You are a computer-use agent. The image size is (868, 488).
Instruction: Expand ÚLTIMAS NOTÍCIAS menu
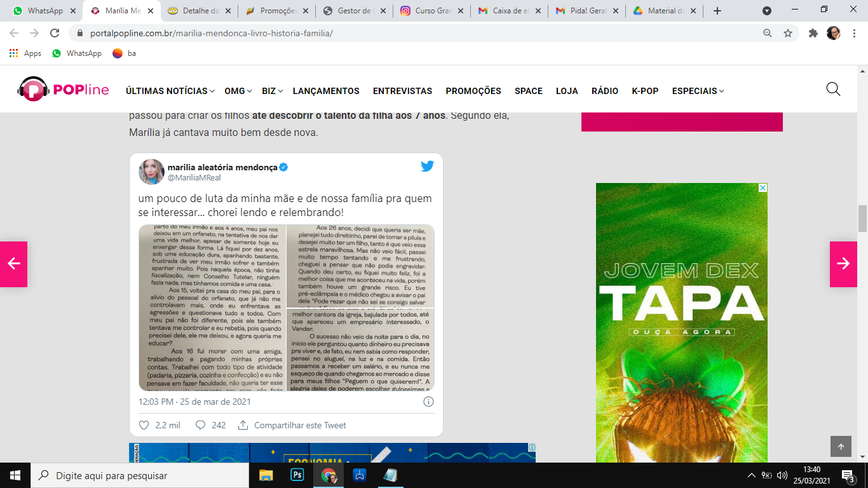pos(170,91)
